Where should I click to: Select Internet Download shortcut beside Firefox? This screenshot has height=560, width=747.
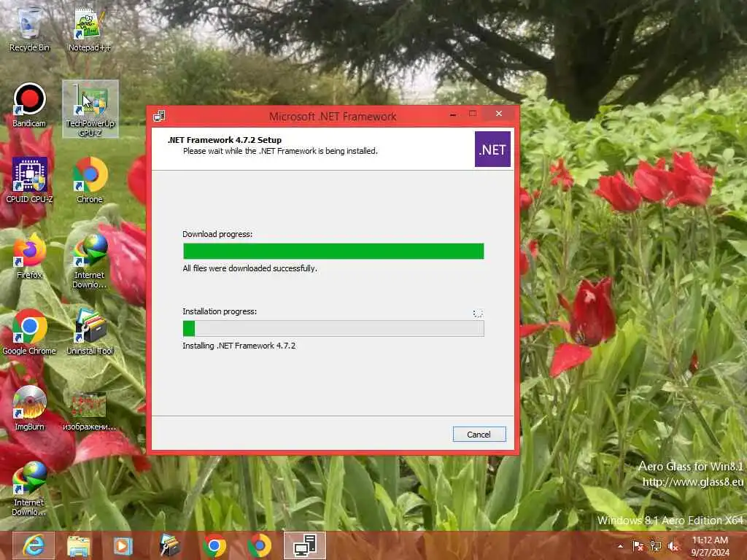[89, 261]
